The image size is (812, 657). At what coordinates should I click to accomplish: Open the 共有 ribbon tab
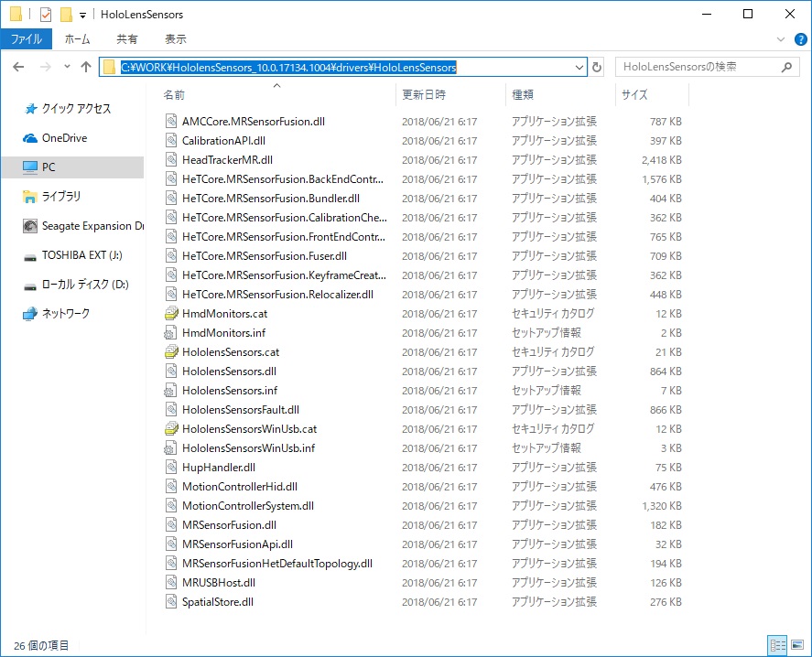click(x=127, y=38)
